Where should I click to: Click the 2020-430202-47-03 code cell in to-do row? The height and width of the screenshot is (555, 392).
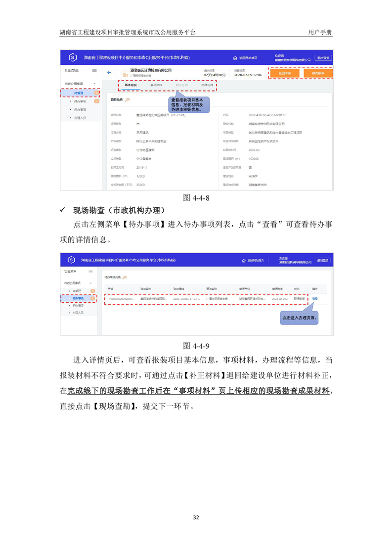pos(187,299)
